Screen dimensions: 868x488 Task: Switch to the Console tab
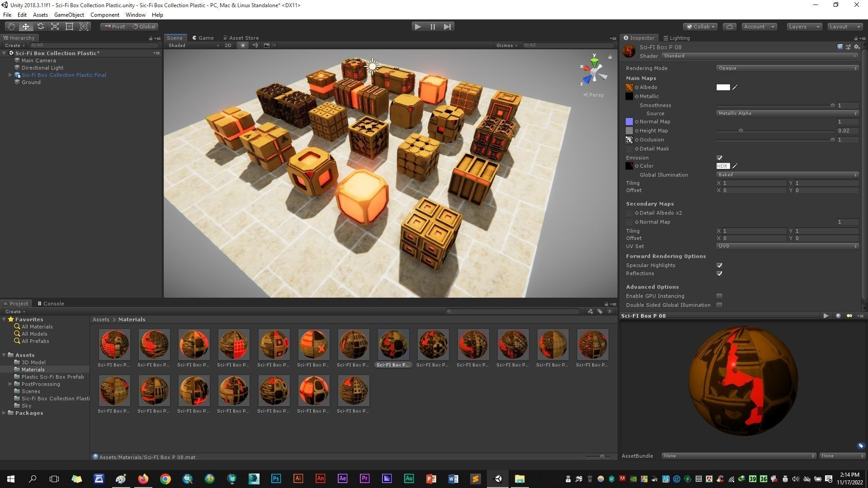point(51,304)
